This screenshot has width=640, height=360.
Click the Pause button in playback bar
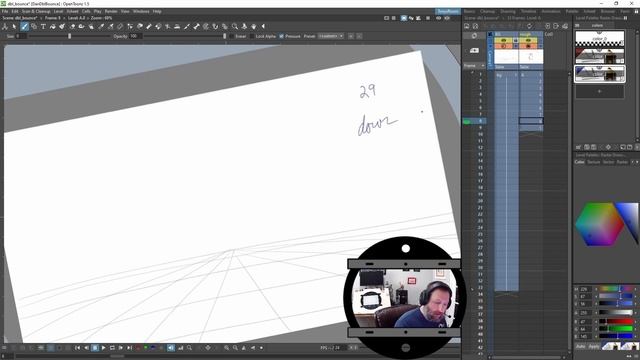95,348
